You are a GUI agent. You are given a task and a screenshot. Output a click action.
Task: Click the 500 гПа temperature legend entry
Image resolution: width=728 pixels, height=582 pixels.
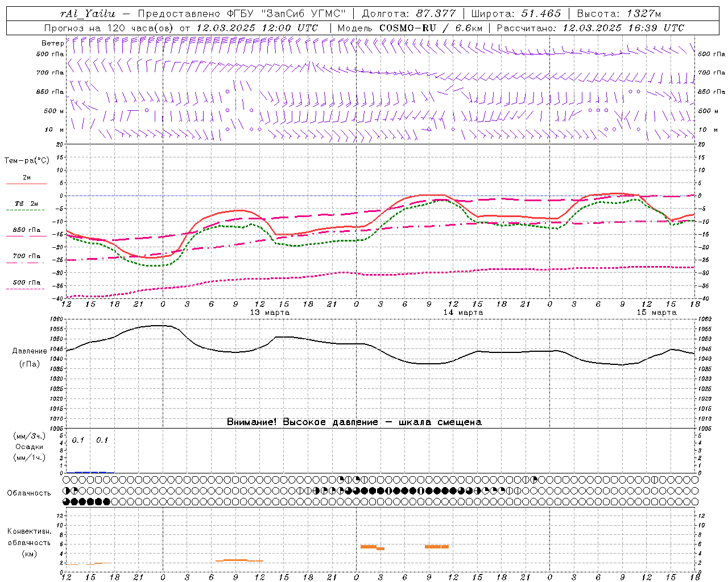26,285
